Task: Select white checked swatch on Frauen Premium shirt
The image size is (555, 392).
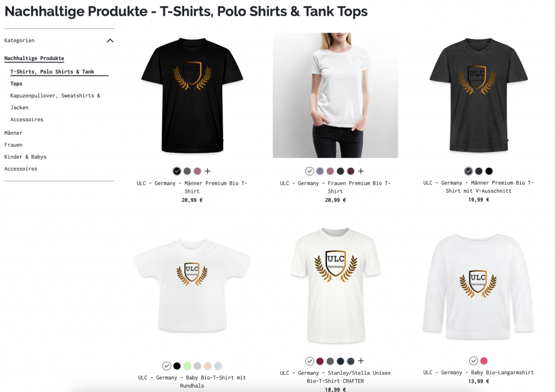Action: [309, 171]
